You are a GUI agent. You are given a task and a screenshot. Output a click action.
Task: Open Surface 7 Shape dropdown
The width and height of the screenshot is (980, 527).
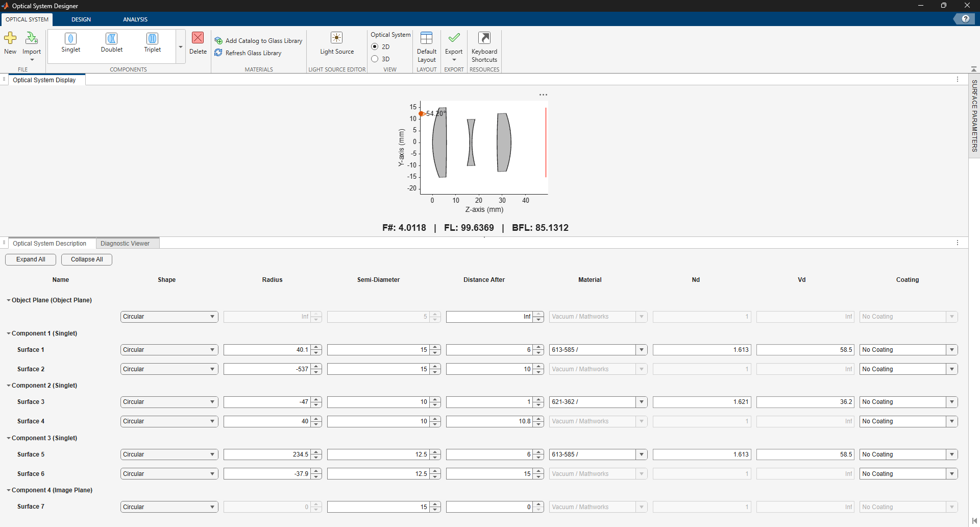pyautogui.click(x=169, y=507)
